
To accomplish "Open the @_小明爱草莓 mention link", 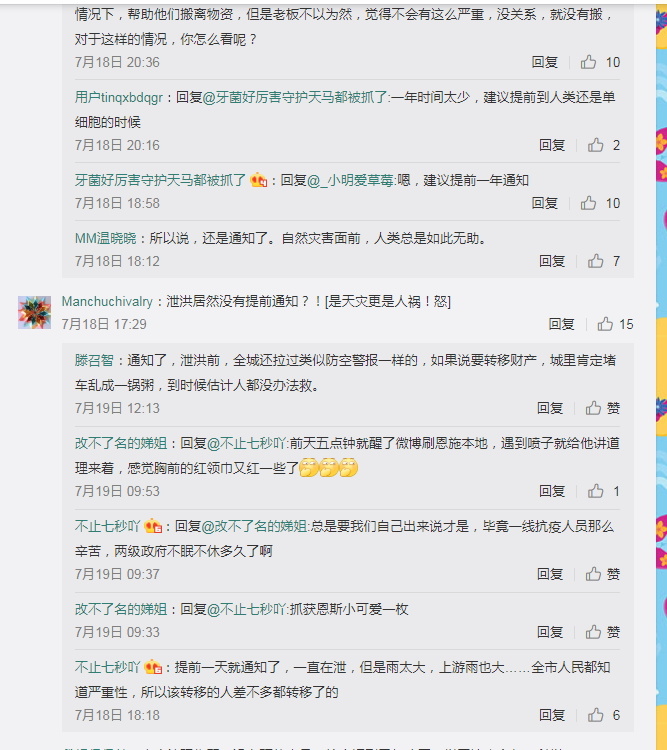I will point(350,180).
